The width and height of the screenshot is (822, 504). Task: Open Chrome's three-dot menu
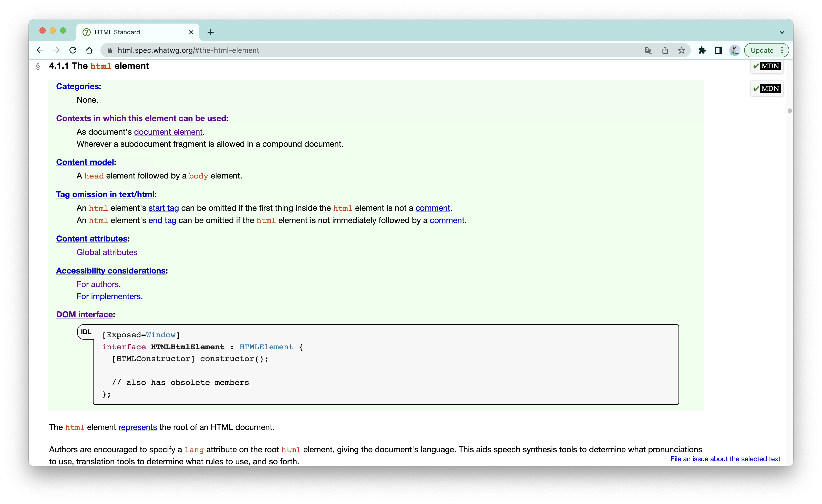pos(782,50)
